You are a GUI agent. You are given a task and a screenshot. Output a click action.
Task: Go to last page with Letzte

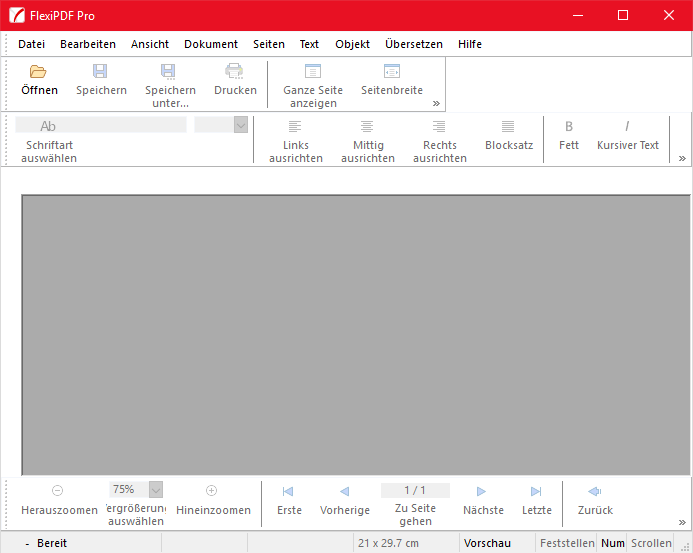pos(536,492)
